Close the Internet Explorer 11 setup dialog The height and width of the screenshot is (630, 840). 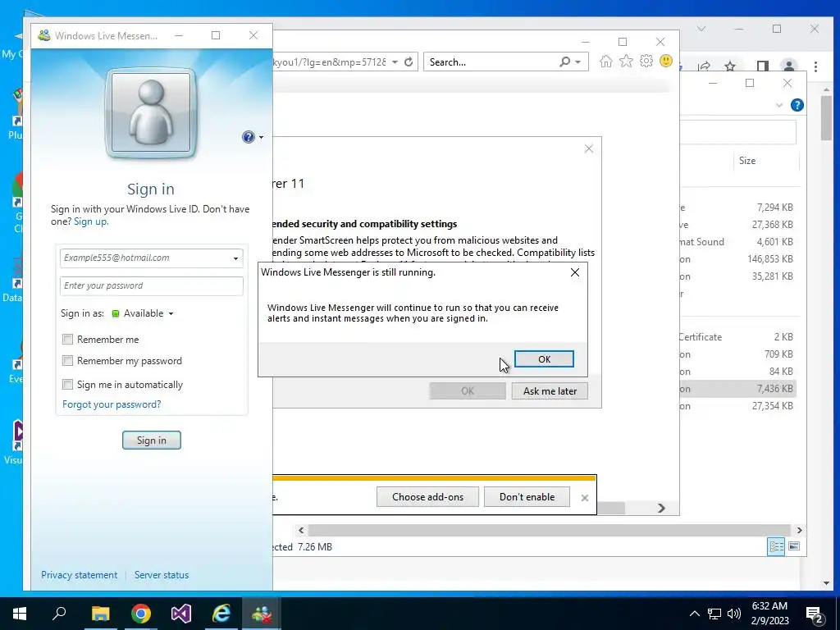(x=589, y=148)
